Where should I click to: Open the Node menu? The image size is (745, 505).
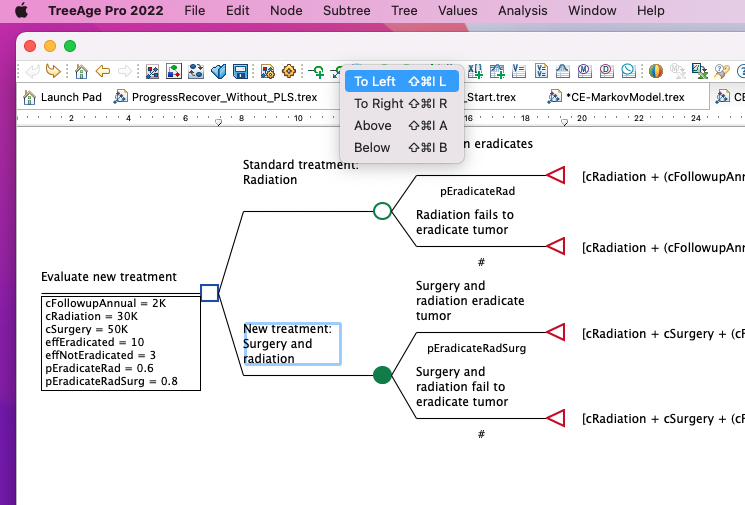[x=286, y=10]
